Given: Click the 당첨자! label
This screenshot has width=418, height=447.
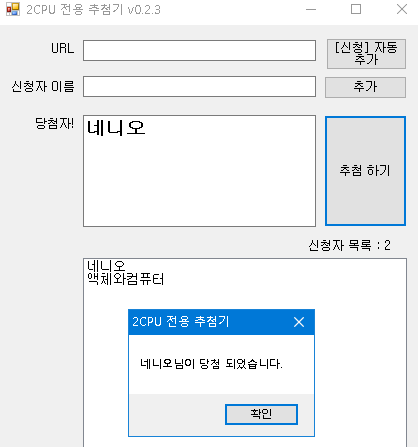Looking at the screenshot, I should 55,124.
